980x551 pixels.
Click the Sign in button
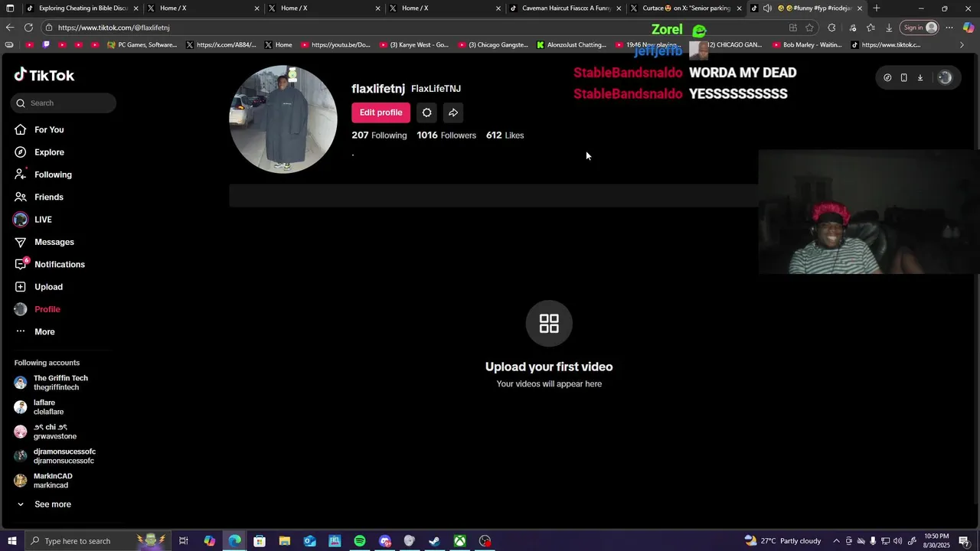tap(920, 28)
